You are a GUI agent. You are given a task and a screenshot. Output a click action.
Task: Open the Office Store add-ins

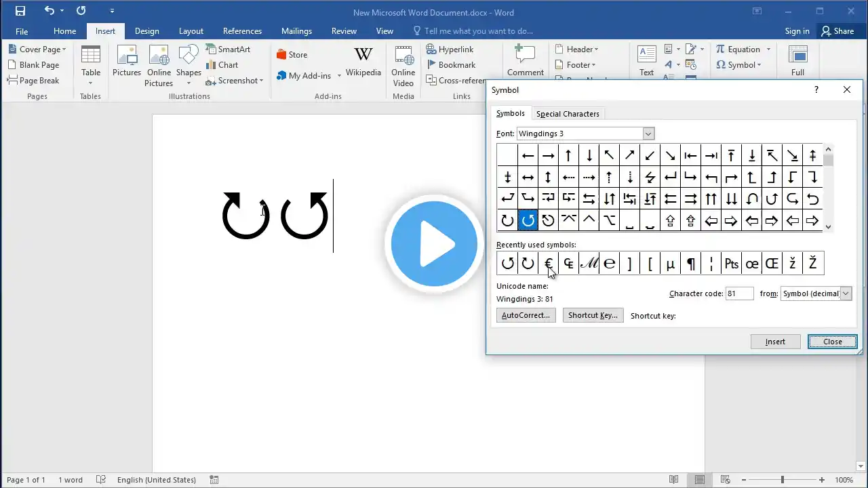(x=292, y=55)
